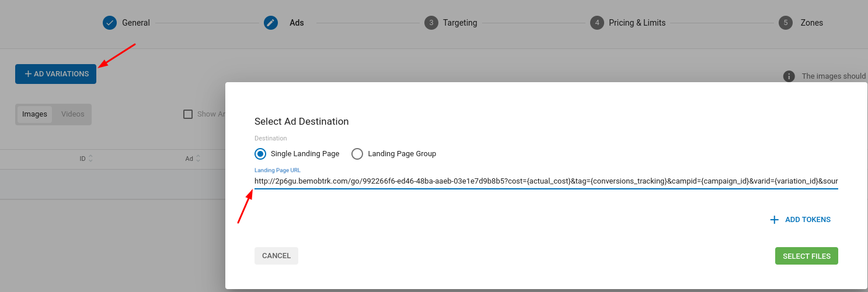Switch to the Images tab
The width and height of the screenshot is (868, 292).
pyautogui.click(x=34, y=114)
